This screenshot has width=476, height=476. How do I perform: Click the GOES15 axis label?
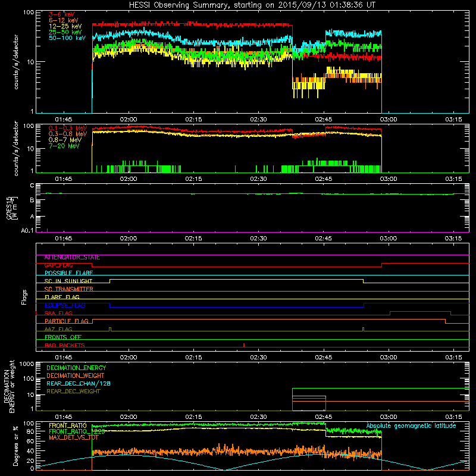coord(10,208)
